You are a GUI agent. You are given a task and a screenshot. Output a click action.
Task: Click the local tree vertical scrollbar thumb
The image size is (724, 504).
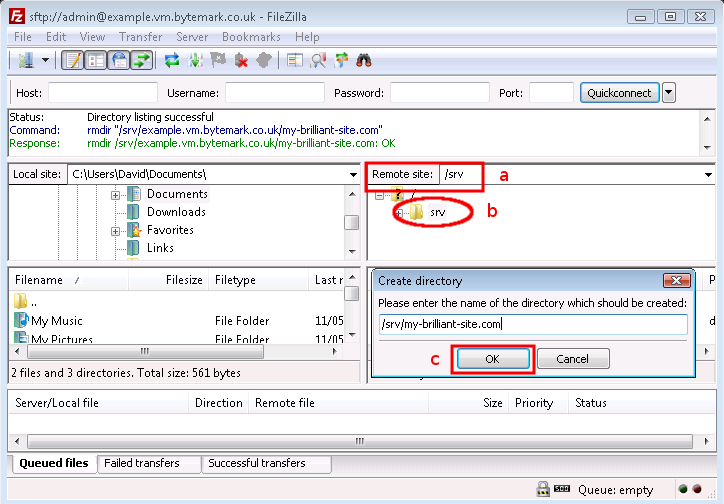[352, 222]
